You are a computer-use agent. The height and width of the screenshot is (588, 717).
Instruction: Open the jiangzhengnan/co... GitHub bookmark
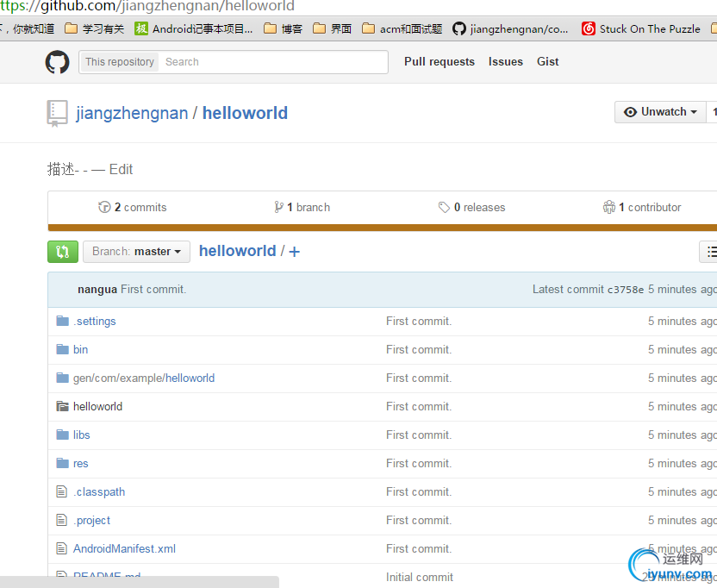510,28
